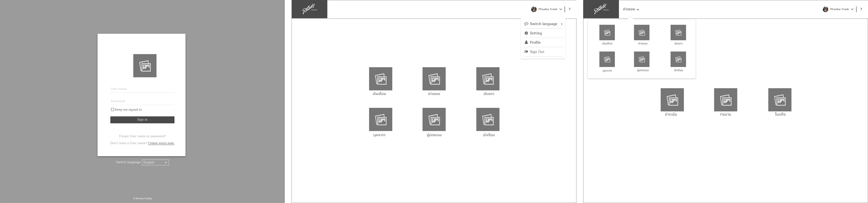The width and height of the screenshot is (868, 203).
Task: Choose small นักเรียน icon in the ค่าเทอม dropdown panel
Action: pyautogui.click(x=678, y=60)
